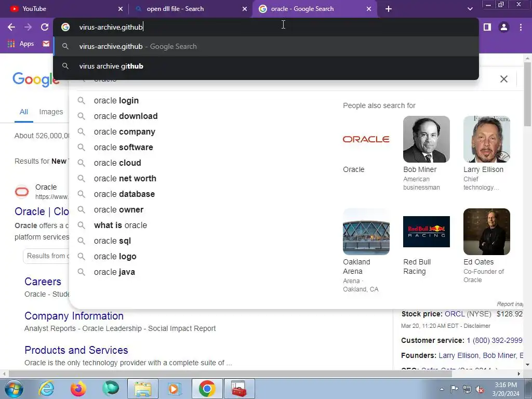Select the oracle logo suggestion
Image resolution: width=532 pixels, height=399 pixels.
click(115, 257)
